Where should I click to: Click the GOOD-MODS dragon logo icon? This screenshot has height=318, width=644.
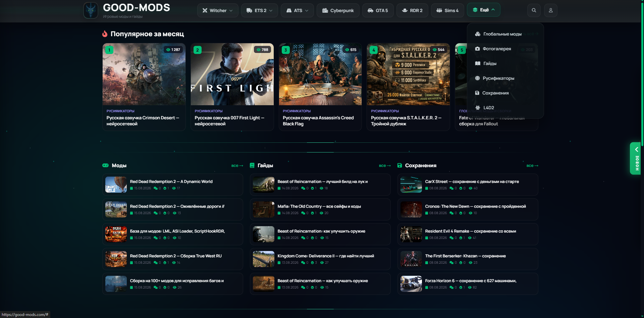pos(91,10)
